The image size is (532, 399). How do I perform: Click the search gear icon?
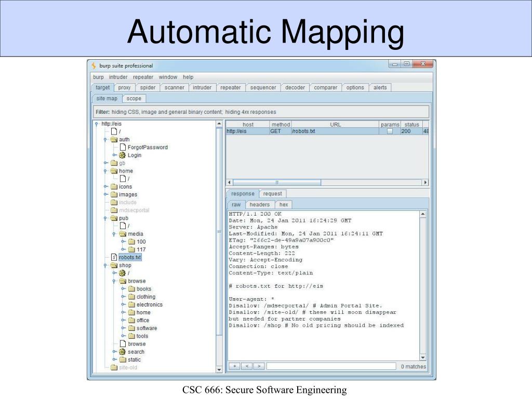[x=122, y=352]
